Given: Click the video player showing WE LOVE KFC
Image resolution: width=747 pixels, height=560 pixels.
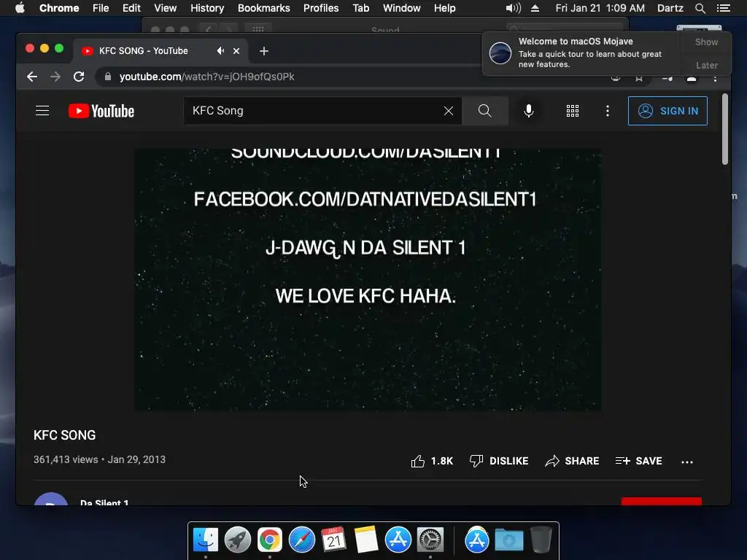Looking at the screenshot, I should point(368,279).
